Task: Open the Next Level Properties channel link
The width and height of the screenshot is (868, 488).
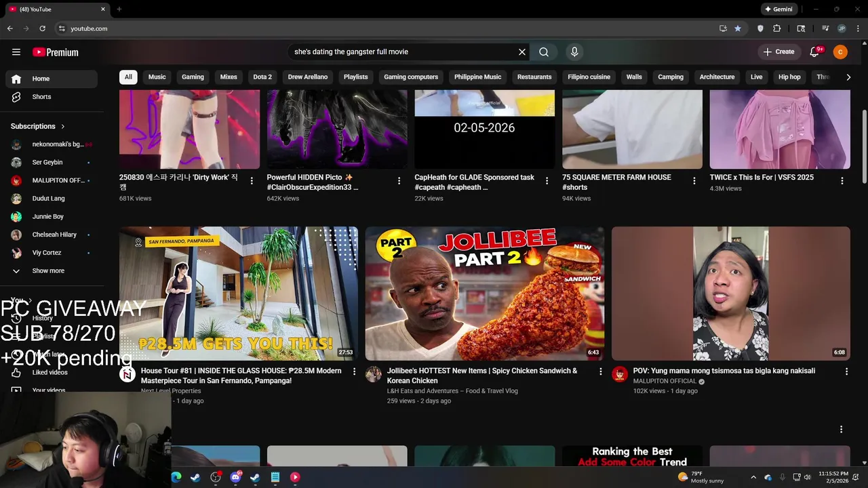Action: (x=180, y=391)
